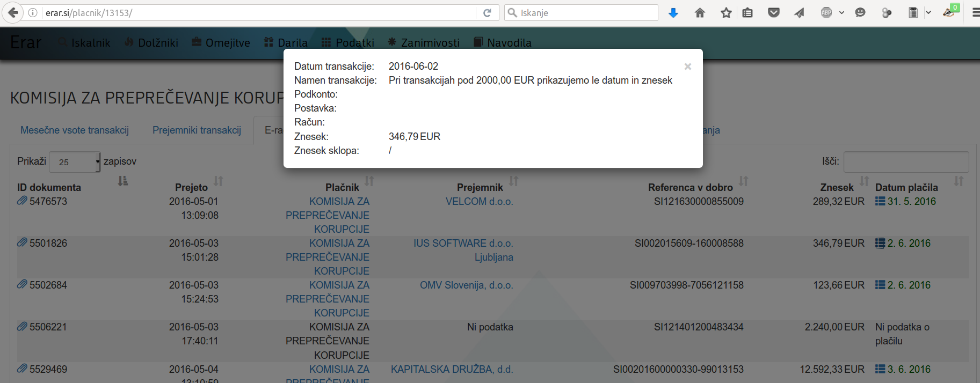The width and height of the screenshot is (980, 383).
Task: Open the 2. 6. 2016 date for 123,66 EUR
Action: 909,285
